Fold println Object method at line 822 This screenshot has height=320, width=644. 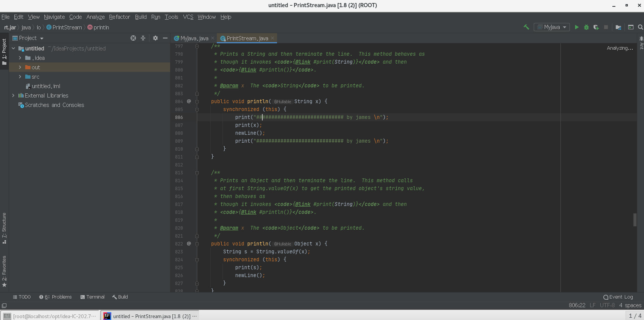pos(197,244)
